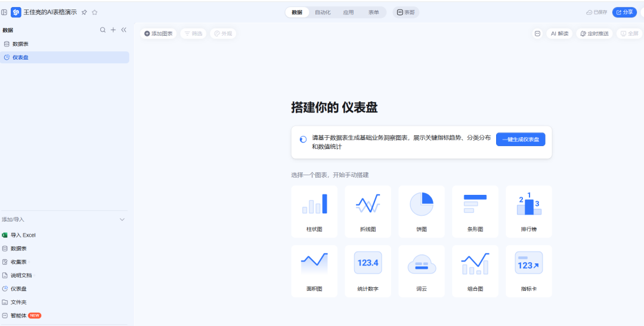
Task: Click the spinner icon in AI prompt box
Action: [303, 139]
